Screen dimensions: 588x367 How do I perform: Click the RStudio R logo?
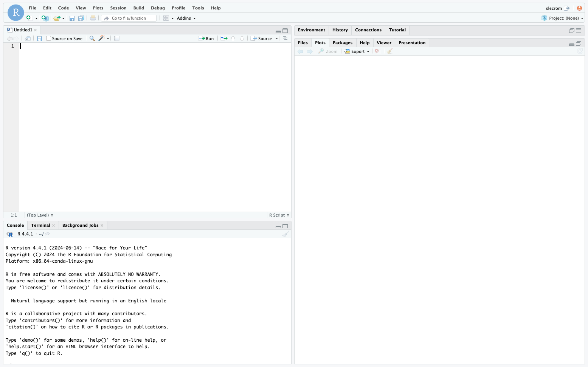click(16, 12)
